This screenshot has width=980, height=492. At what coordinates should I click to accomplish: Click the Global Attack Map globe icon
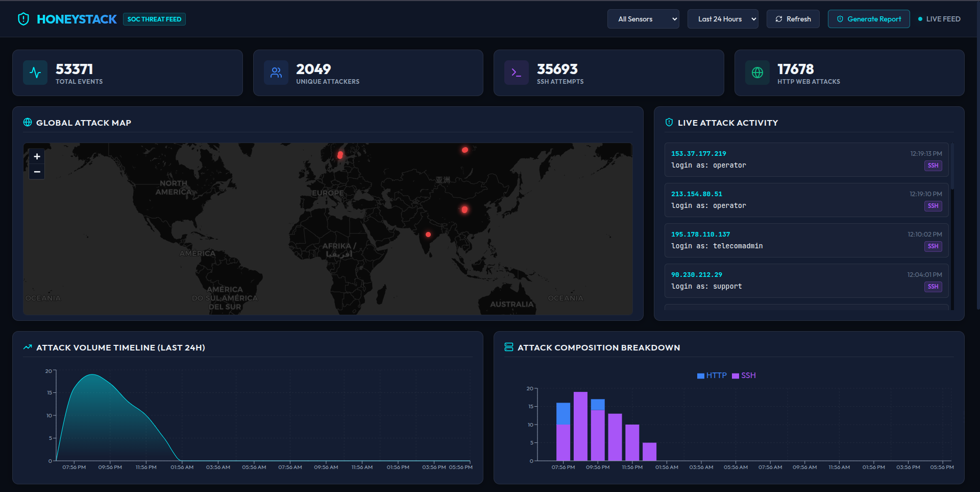28,123
